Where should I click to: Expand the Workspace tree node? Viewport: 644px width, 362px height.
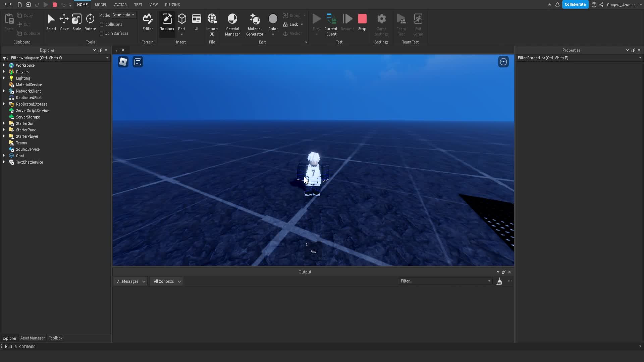point(4,65)
